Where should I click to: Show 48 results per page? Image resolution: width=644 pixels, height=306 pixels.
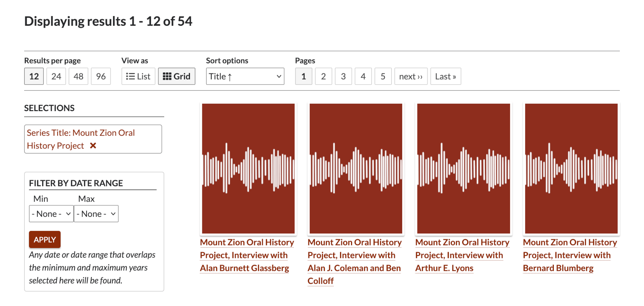(78, 76)
